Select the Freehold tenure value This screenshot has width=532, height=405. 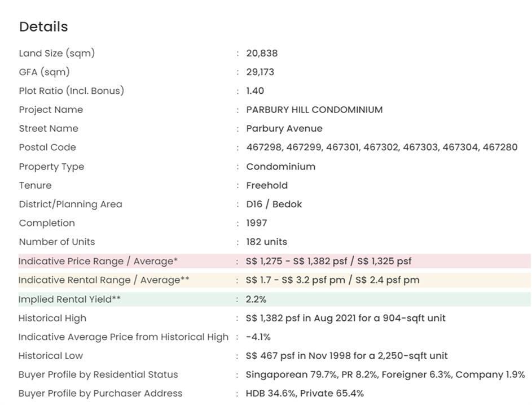(267, 185)
